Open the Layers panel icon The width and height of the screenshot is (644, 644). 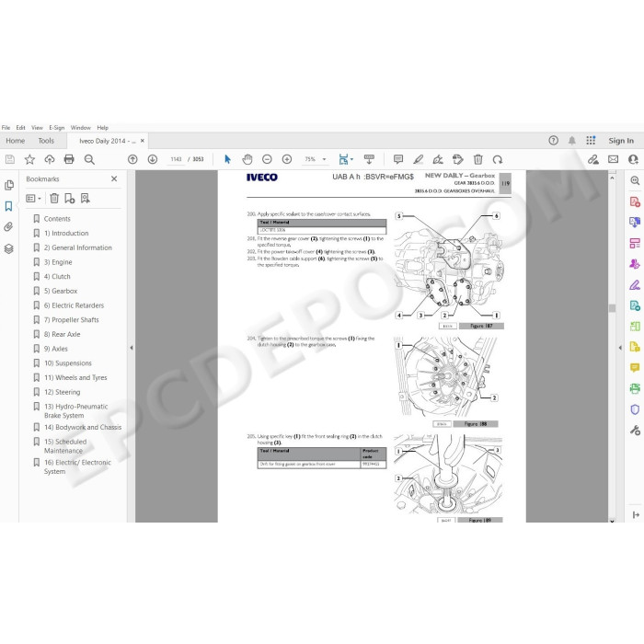pos(8,248)
